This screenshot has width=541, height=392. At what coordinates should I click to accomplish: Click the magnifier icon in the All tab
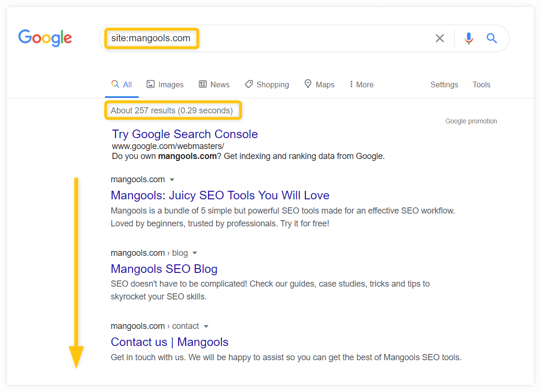[115, 84]
